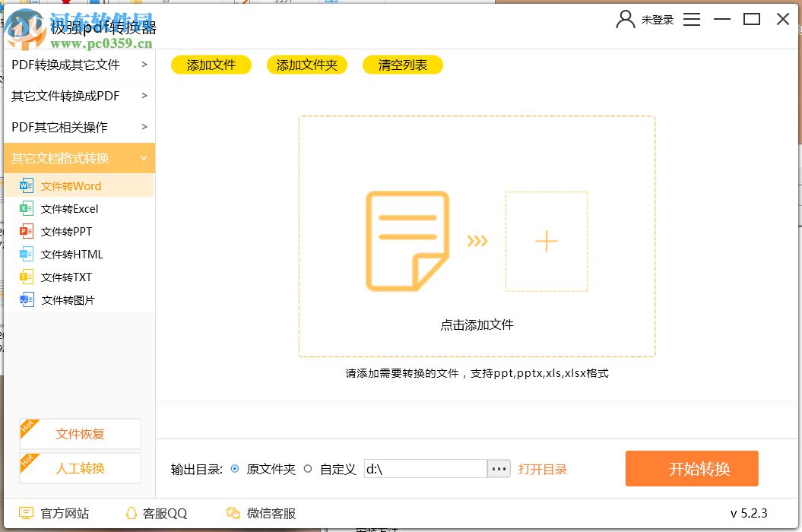Start conversion with 开始转换 button
The width and height of the screenshot is (802, 532).
coord(692,468)
